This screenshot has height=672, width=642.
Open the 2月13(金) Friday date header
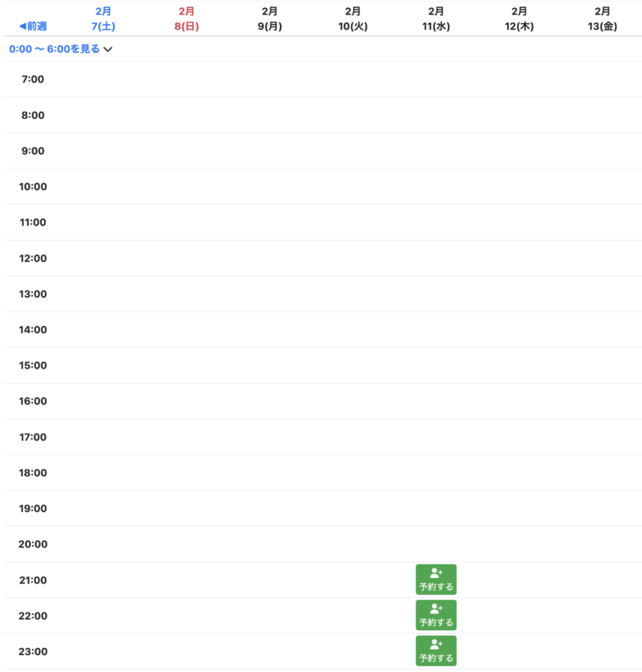(x=603, y=18)
